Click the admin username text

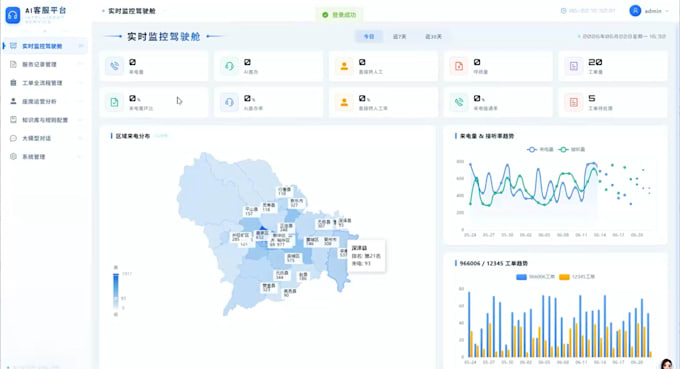pyautogui.click(x=653, y=11)
